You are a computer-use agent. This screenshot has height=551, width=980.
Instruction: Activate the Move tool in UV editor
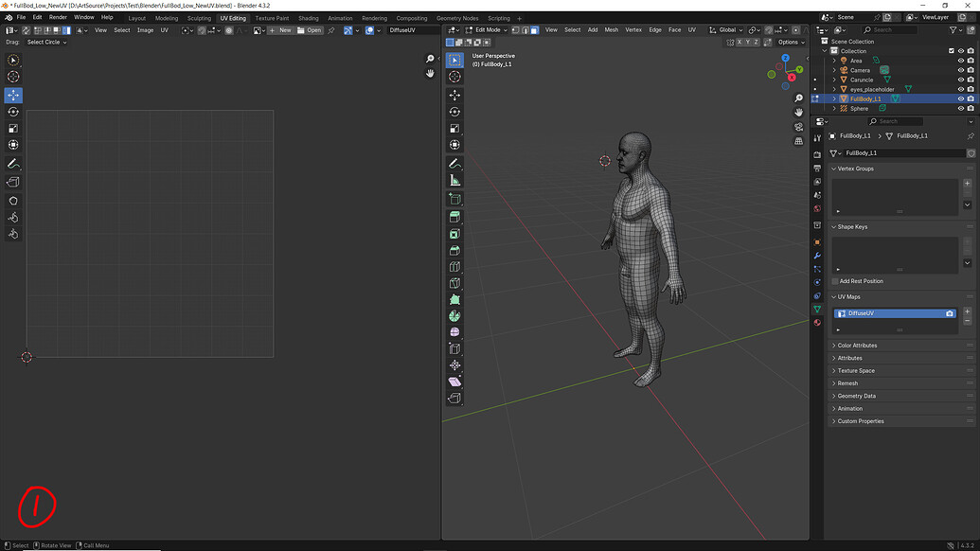click(x=13, y=95)
